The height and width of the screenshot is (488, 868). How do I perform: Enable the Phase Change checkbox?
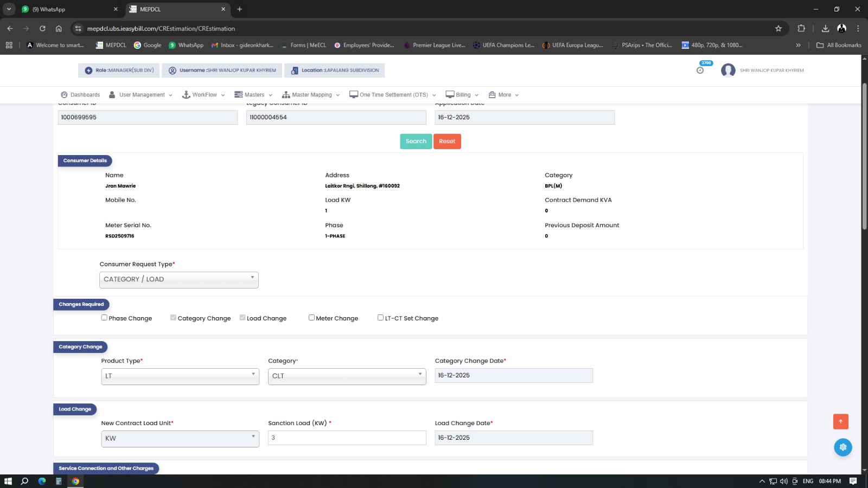(104, 318)
